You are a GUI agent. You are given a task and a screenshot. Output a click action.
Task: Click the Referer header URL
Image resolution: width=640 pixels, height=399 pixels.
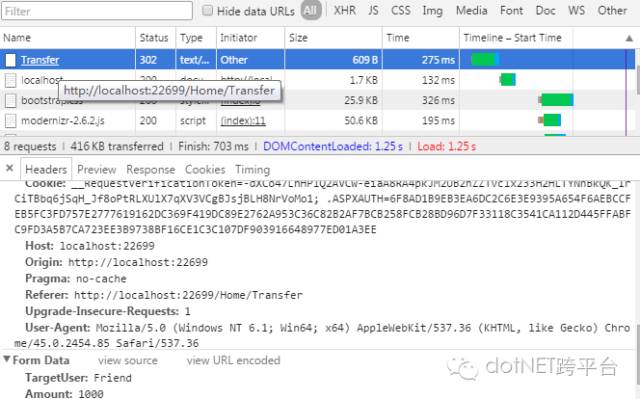click(188, 295)
